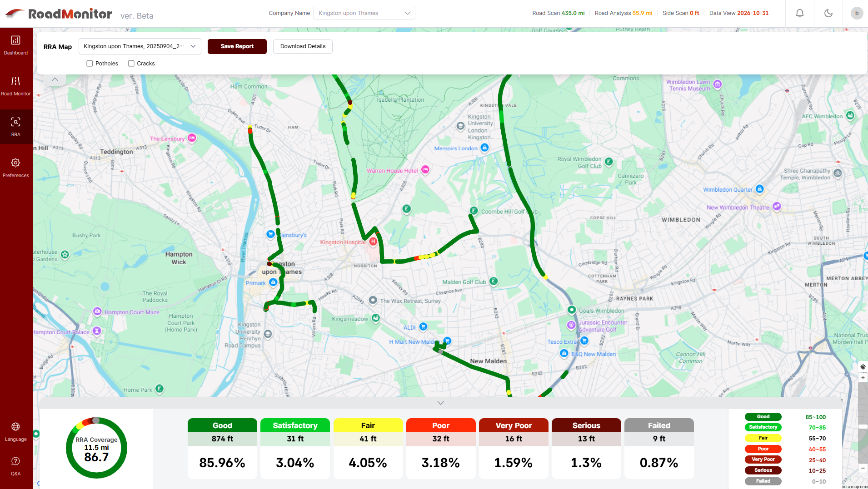Open the notifications bell

(x=799, y=13)
